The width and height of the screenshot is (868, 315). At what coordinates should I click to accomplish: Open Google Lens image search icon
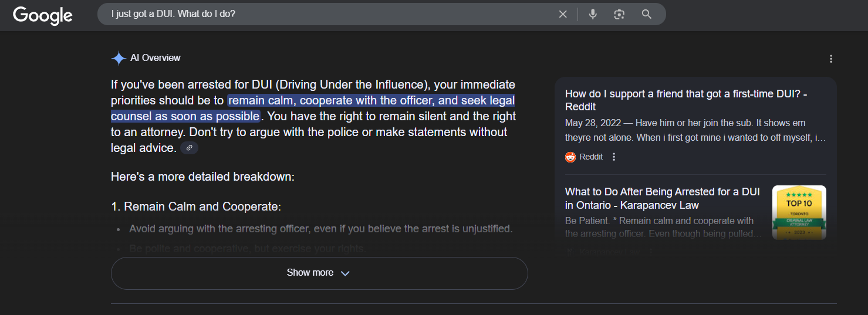point(619,14)
